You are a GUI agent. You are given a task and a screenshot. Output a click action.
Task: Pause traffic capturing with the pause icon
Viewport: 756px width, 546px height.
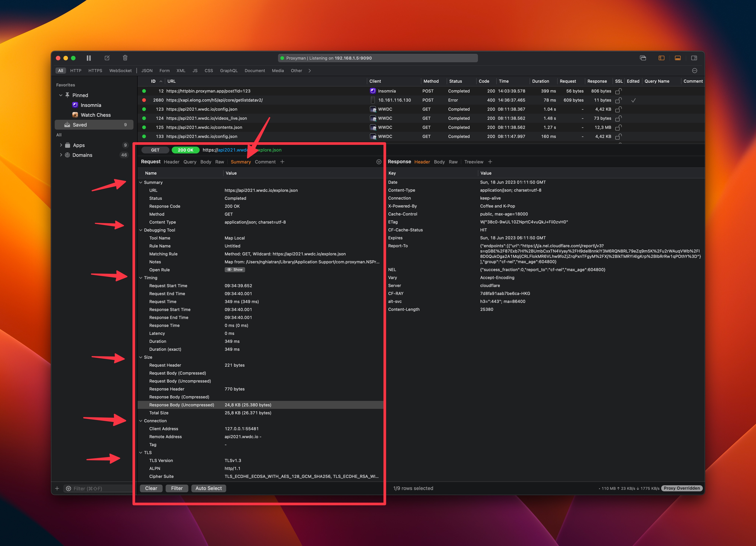click(89, 58)
